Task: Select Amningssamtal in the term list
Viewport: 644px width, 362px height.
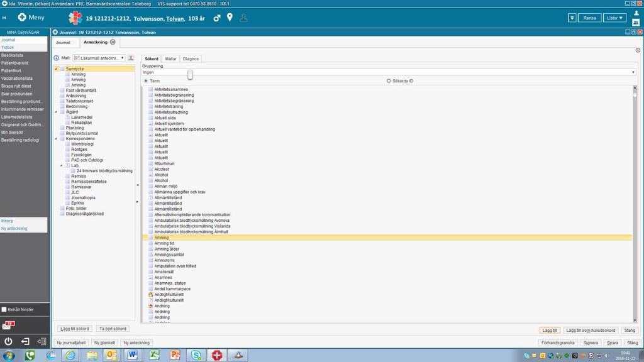Action: pos(169,255)
